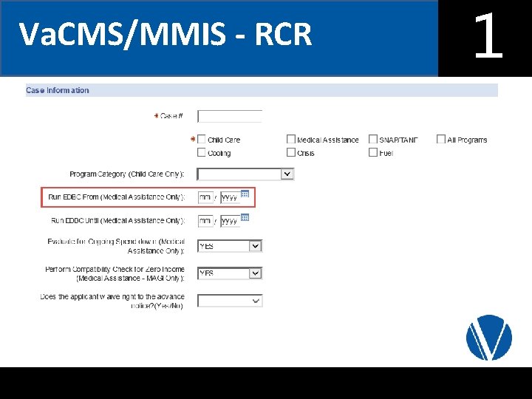532x399 pixels.
Task: Click the 'Run EDBC From (Medical Assistance Only):' label
Action: (x=117, y=197)
